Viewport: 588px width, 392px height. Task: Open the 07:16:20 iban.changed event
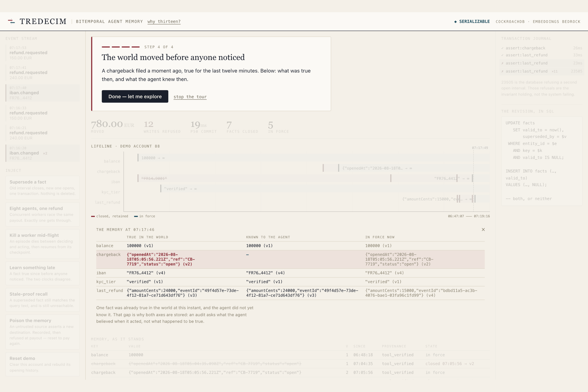pyautogui.click(x=42, y=153)
